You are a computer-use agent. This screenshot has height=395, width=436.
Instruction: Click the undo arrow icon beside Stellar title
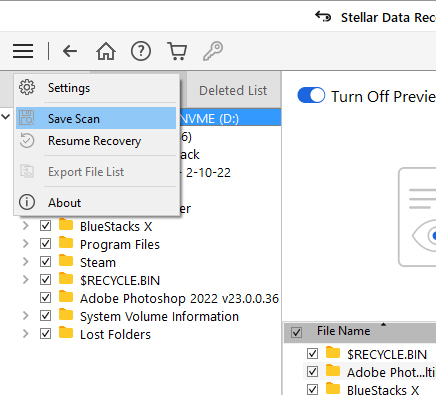[x=323, y=16]
